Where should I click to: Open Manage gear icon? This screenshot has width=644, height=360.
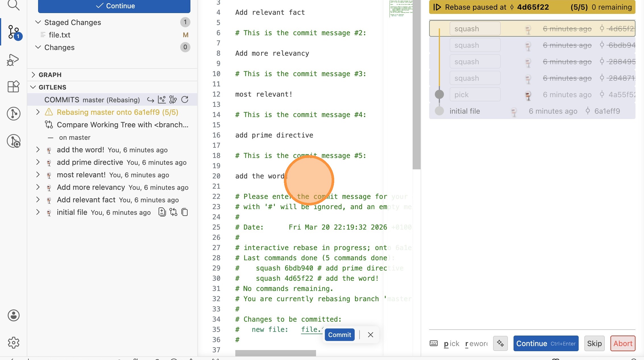[13, 343]
